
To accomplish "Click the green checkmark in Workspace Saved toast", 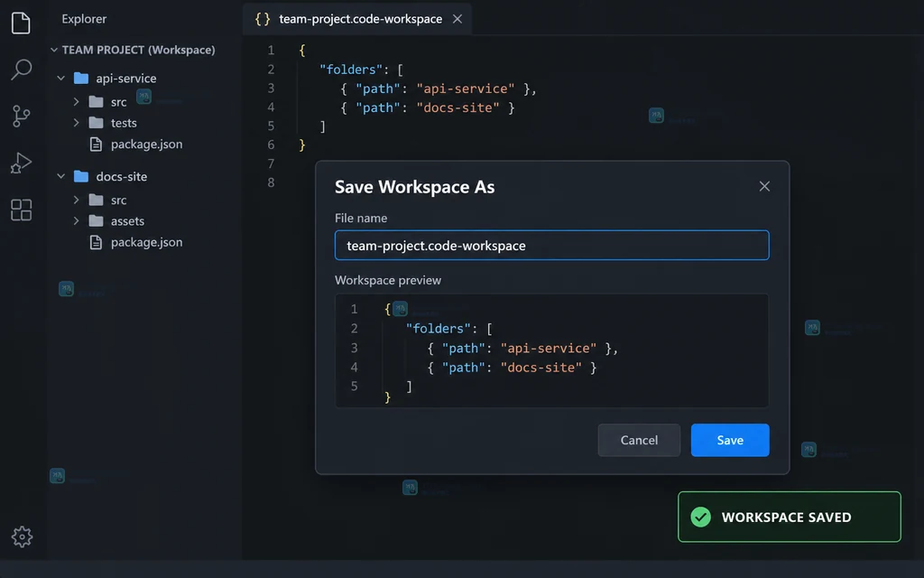I will (x=700, y=517).
